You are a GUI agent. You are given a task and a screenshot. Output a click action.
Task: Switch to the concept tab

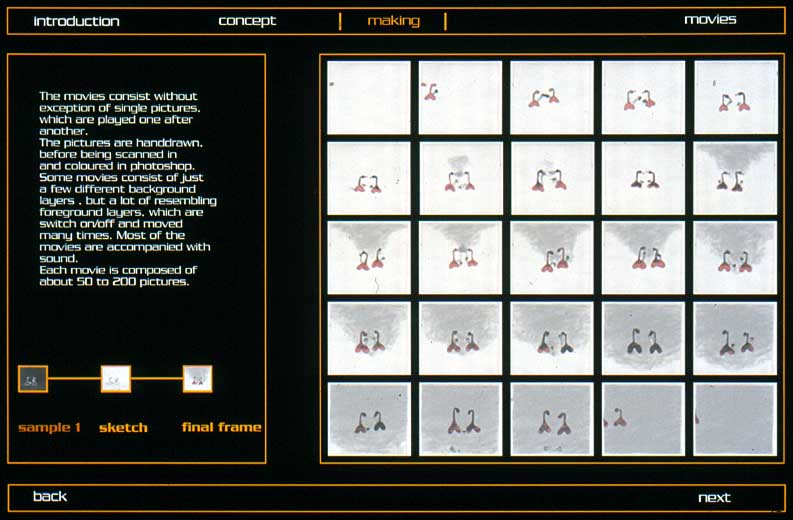click(x=247, y=21)
